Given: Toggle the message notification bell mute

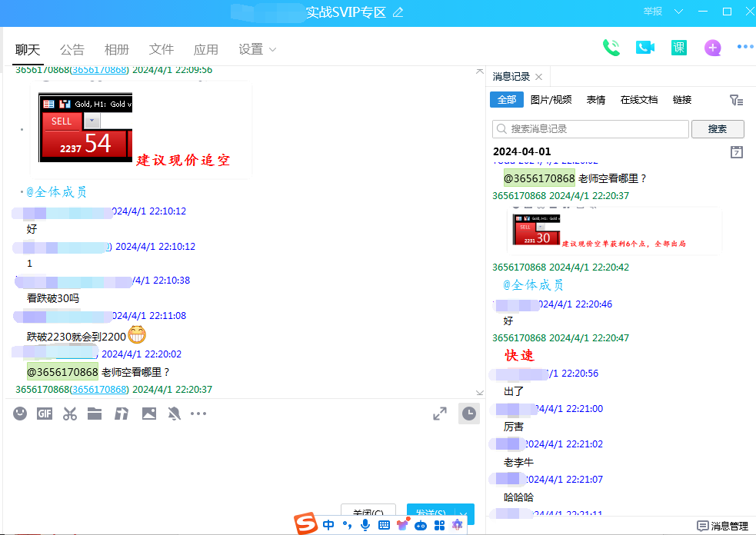Looking at the screenshot, I should coord(175,414).
